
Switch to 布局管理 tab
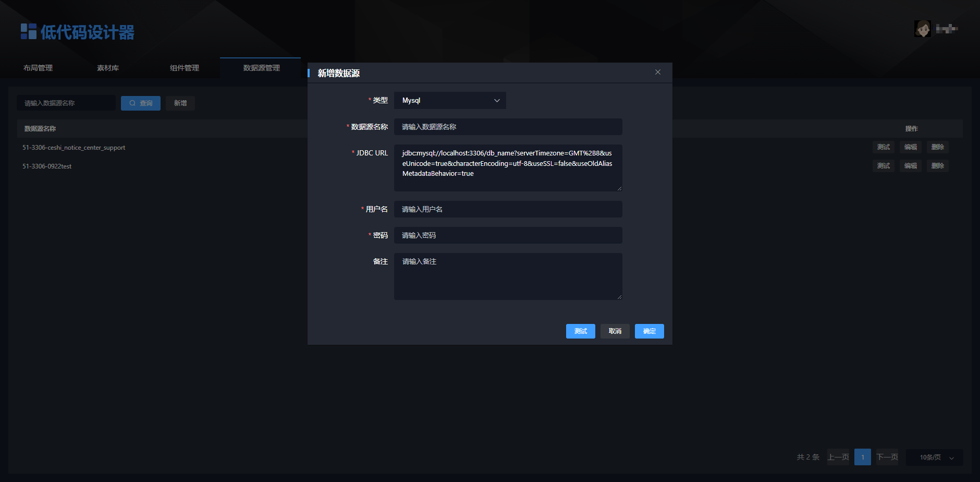pyautogui.click(x=38, y=68)
